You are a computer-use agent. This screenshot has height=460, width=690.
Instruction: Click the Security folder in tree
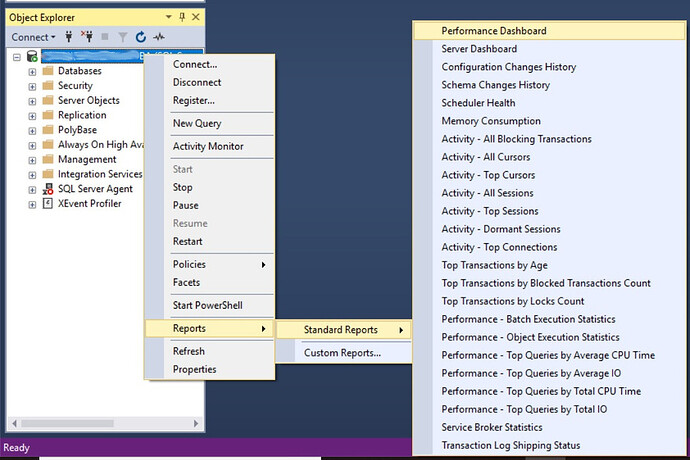pos(75,86)
